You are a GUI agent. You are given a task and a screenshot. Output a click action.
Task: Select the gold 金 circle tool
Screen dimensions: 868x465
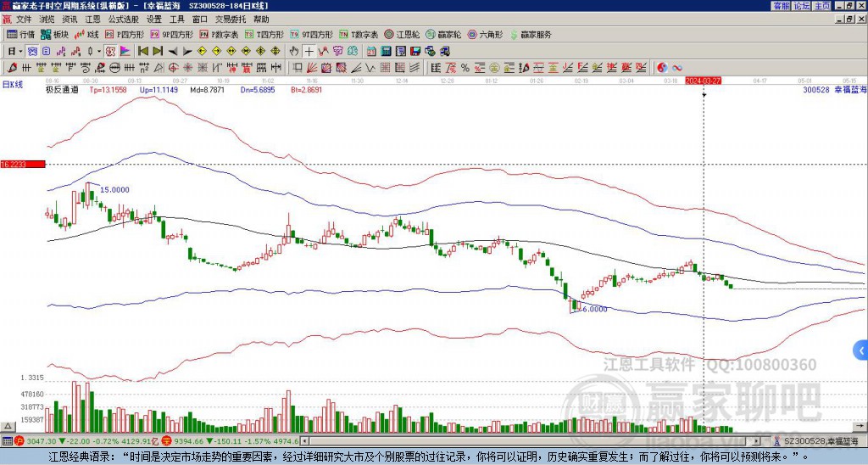(494, 68)
